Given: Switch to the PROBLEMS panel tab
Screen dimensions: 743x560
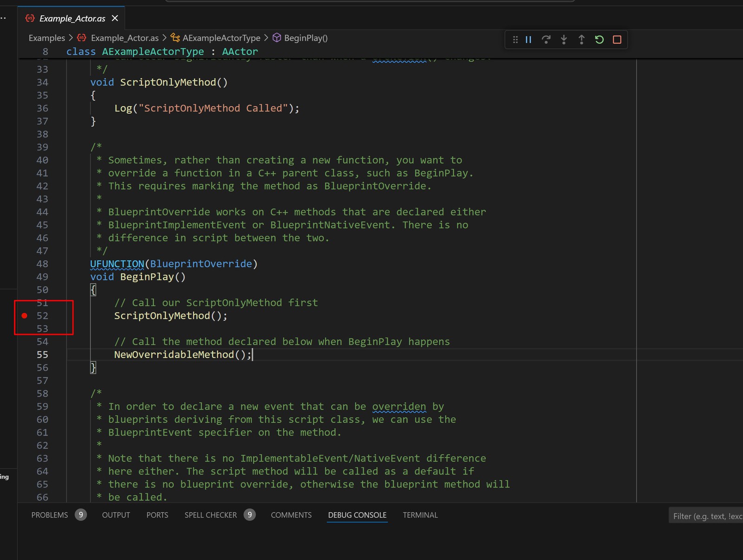Looking at the screenshot, I should (50, 515).
